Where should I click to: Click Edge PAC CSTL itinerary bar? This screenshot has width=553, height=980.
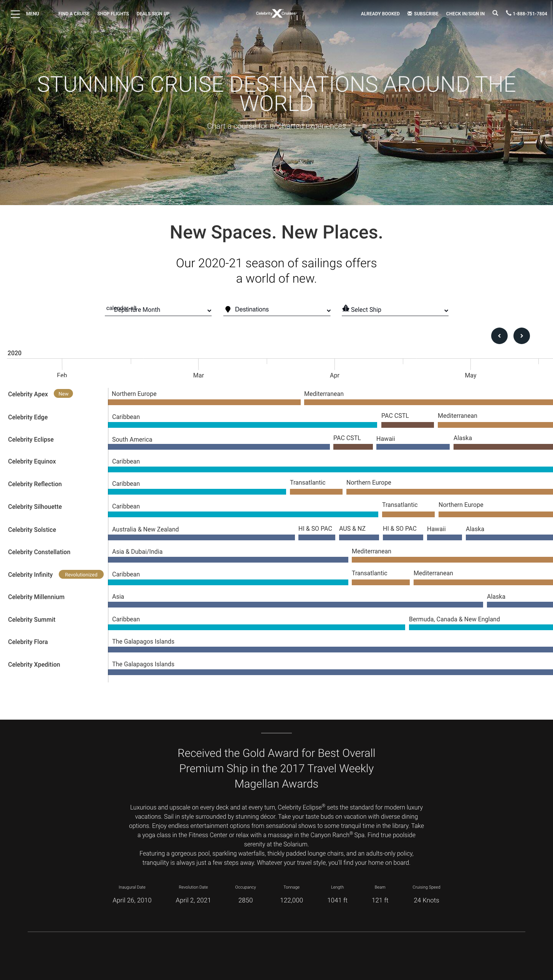[407, 425]
